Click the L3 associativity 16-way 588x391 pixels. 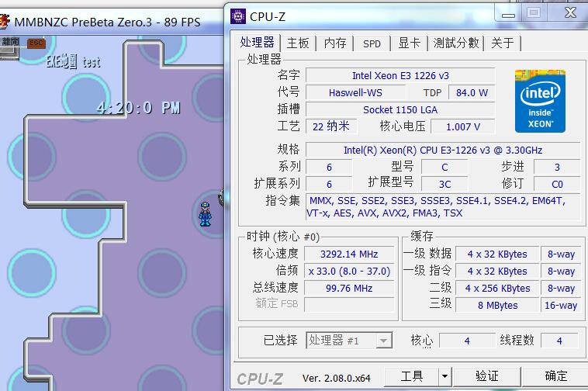click(561, 305)
